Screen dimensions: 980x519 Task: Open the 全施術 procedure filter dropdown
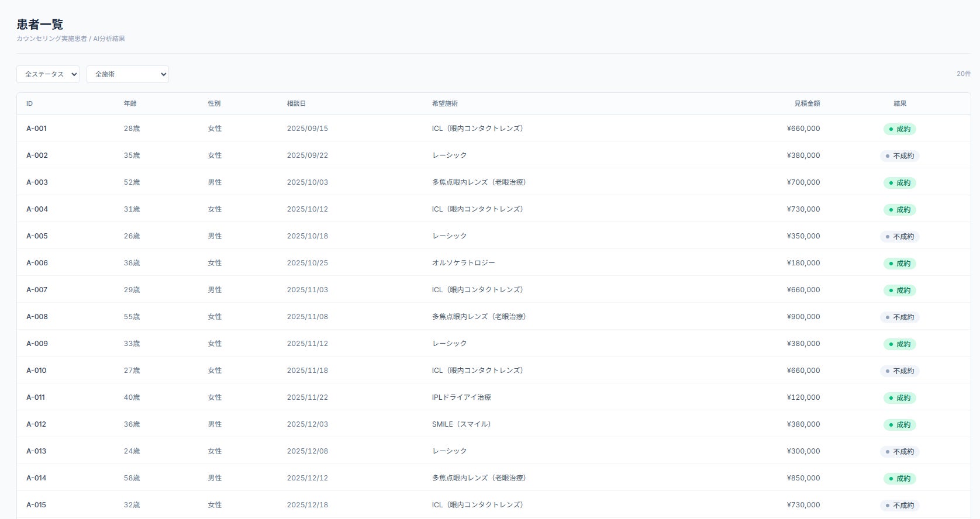(127, 74)
